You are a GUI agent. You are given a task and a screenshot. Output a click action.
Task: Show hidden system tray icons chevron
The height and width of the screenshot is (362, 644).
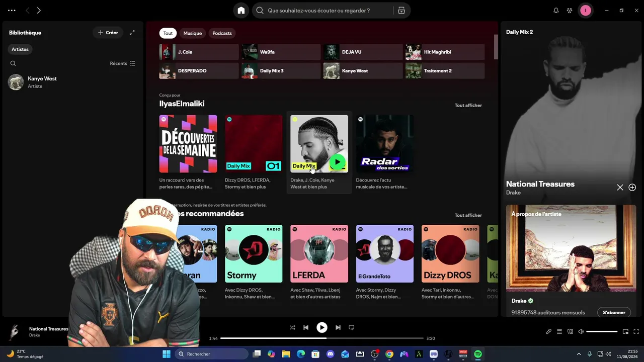pyautogui.click(x=579, y=354)
